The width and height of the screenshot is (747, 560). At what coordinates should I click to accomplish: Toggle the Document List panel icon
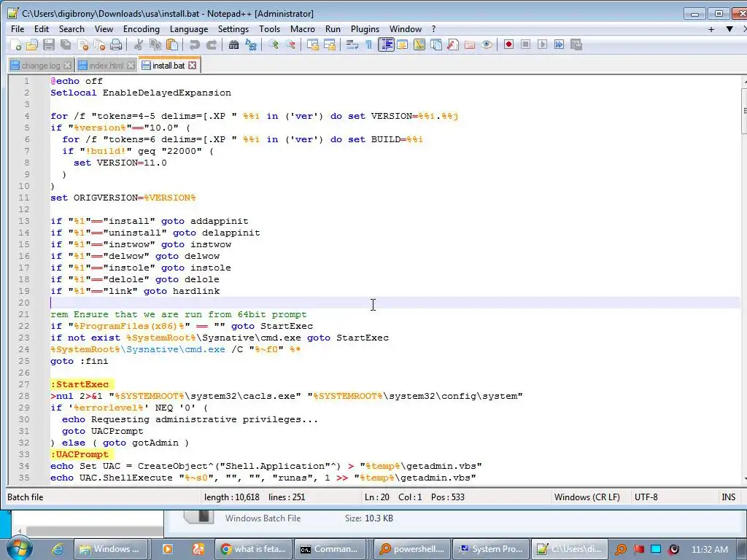(436, 44)
